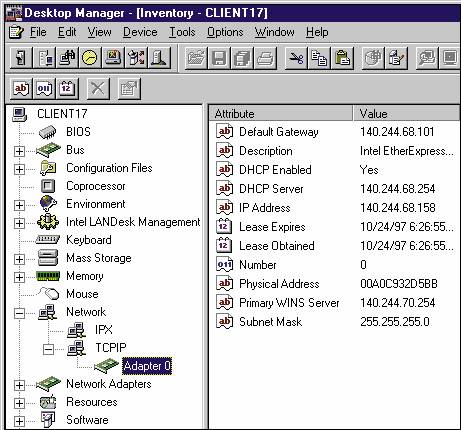Image resolution: width=461 pixels, height=430 pixels.
Task: Open the Window menu
Action: pyautogui.click(x=274, y=32)
